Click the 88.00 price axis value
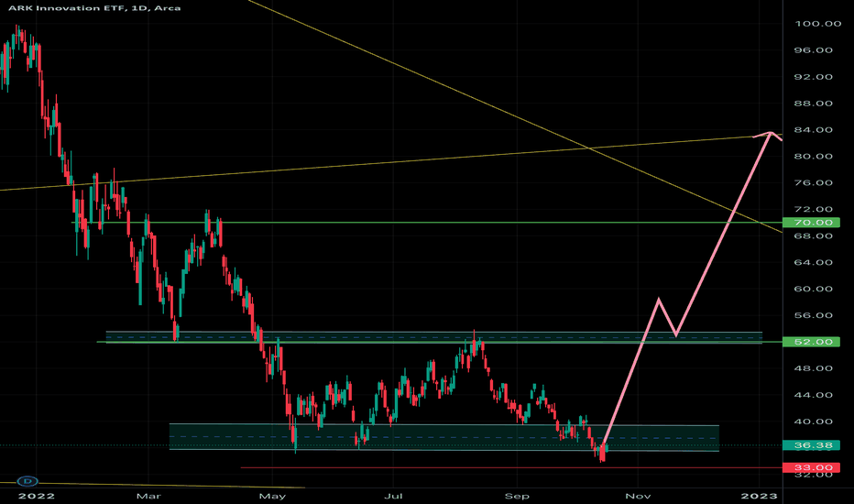The height and width of the screenshot is (504, 854). click(814, 103)
